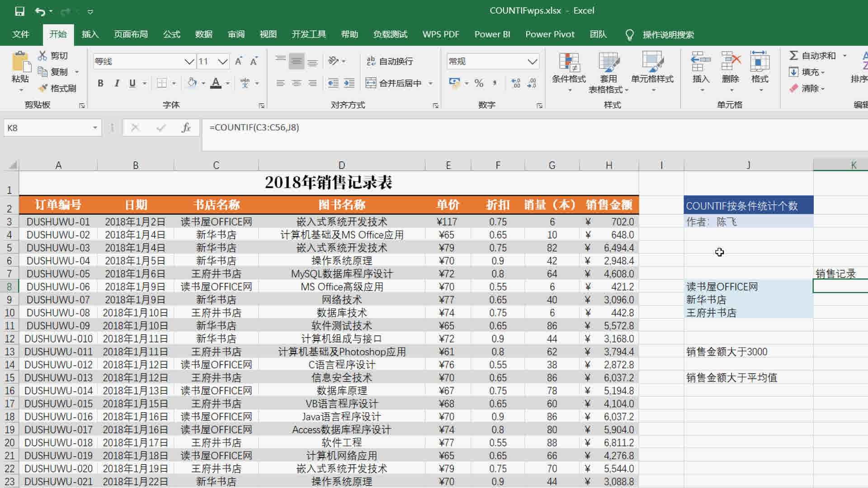Click the font color red A swatch
Image resolution: width=868 pixels, height=488 pixels.
216,83
